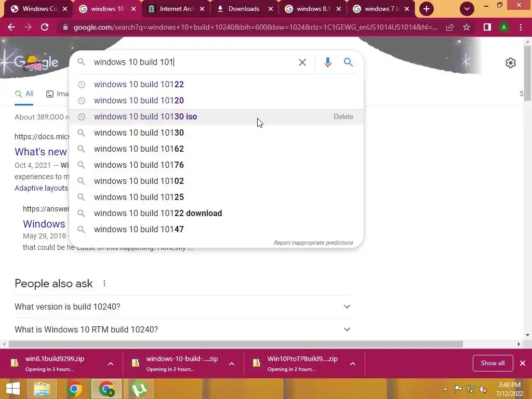Switch to the windows 7 tab

tap(381, 9)
